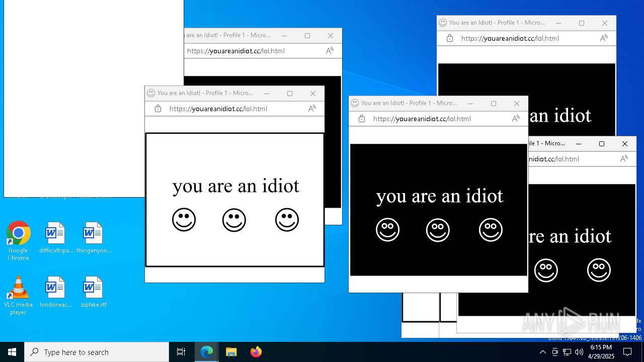This screenshot has width=644, height=362.
Task: Click Read aloud icon in window showing 're an idiot'
Action: click(624, 159)
